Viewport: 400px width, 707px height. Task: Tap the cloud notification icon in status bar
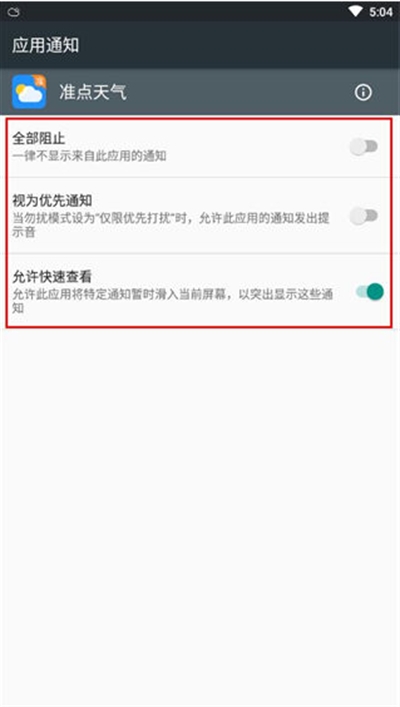14,12
